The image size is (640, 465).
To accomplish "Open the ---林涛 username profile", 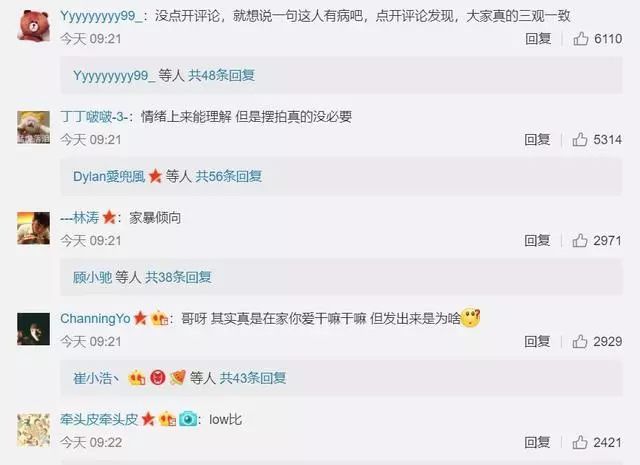I will (80, 218).
